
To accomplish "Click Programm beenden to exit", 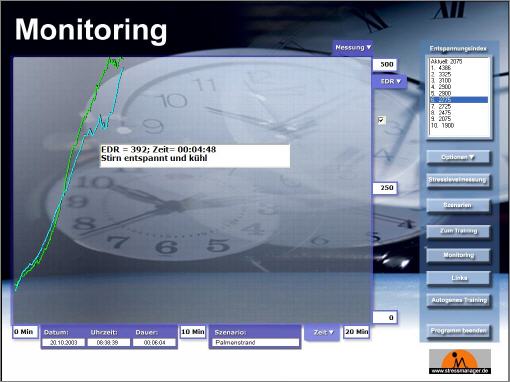I will (x=458, y=331).
